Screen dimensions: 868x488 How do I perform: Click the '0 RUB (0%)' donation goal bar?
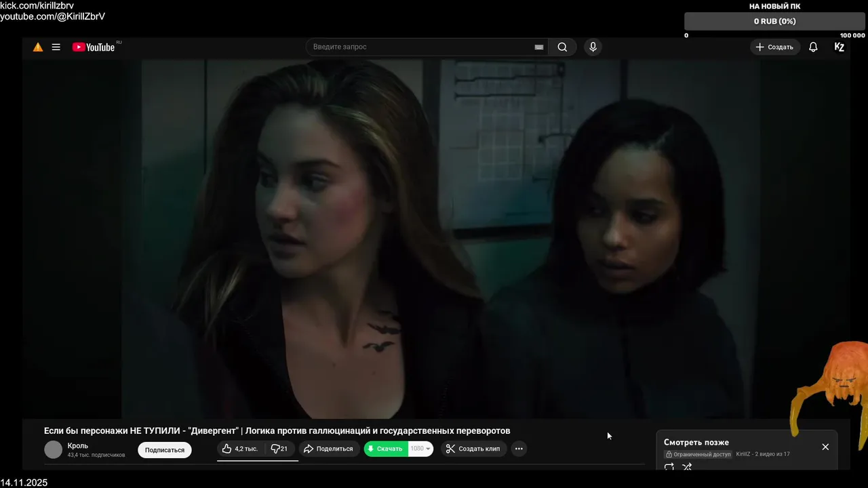click(774, 21)
